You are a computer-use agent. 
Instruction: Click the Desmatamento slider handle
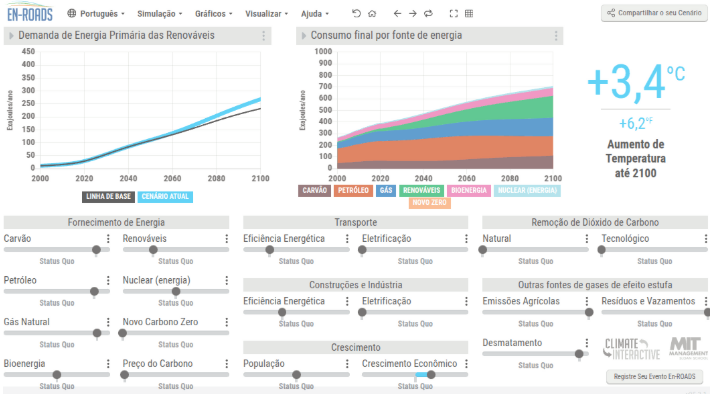[x=579, y=354]
